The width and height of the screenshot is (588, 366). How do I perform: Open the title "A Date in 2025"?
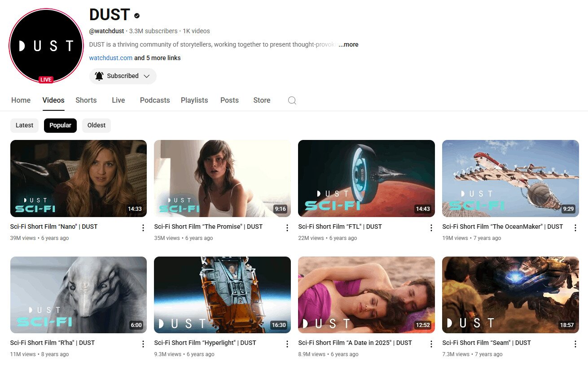coord(355,343)
